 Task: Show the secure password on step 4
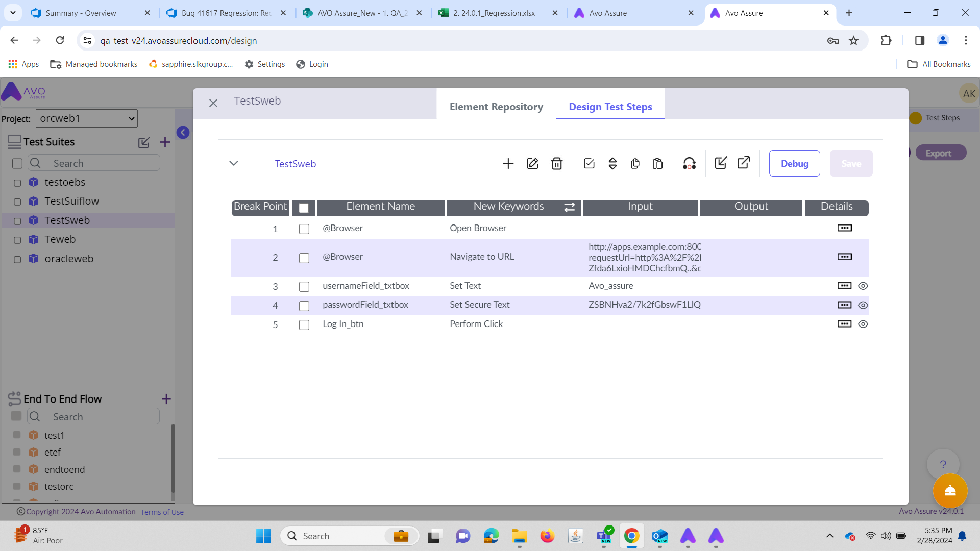tap(863, 305)
